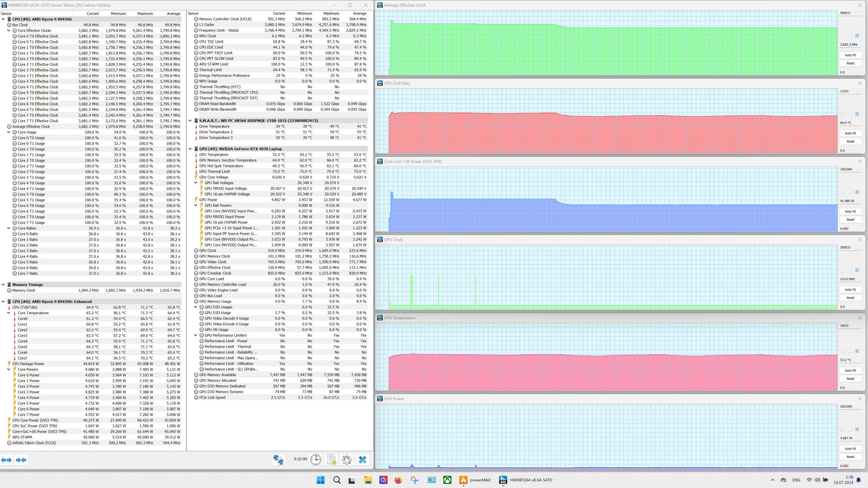Collapse the Core Effective Clocks tree
Viewport: 868px width, 488px height.
point(9,31)
